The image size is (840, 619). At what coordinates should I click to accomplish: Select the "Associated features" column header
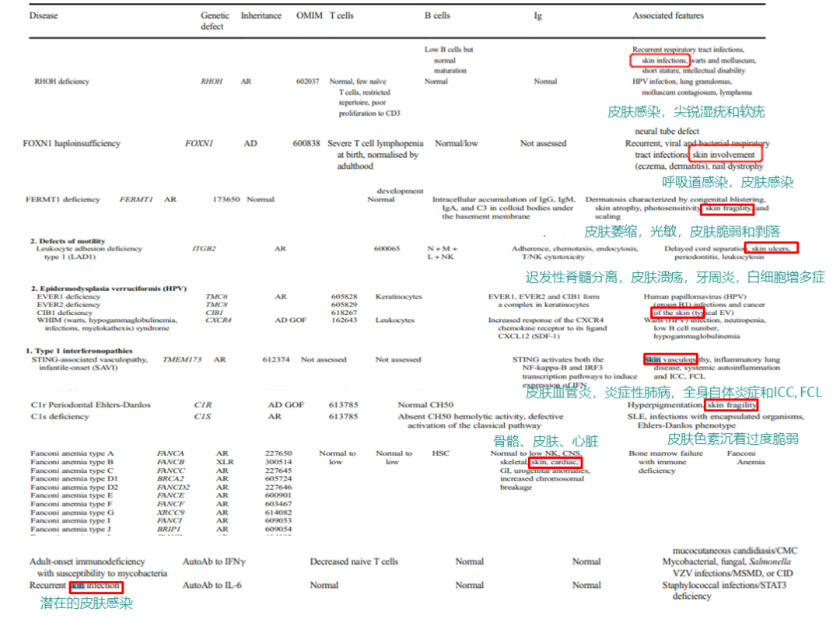pos(667,16)
